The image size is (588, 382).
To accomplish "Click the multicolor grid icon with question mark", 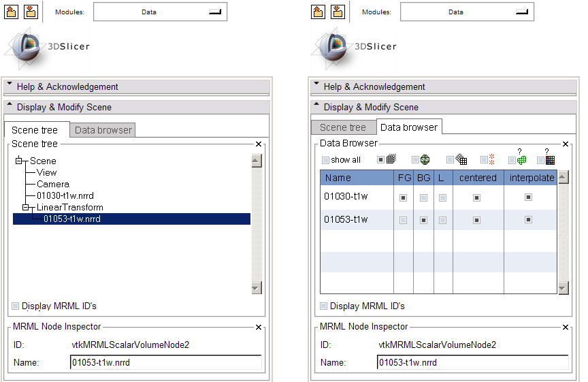I will [x=550, y=159].
